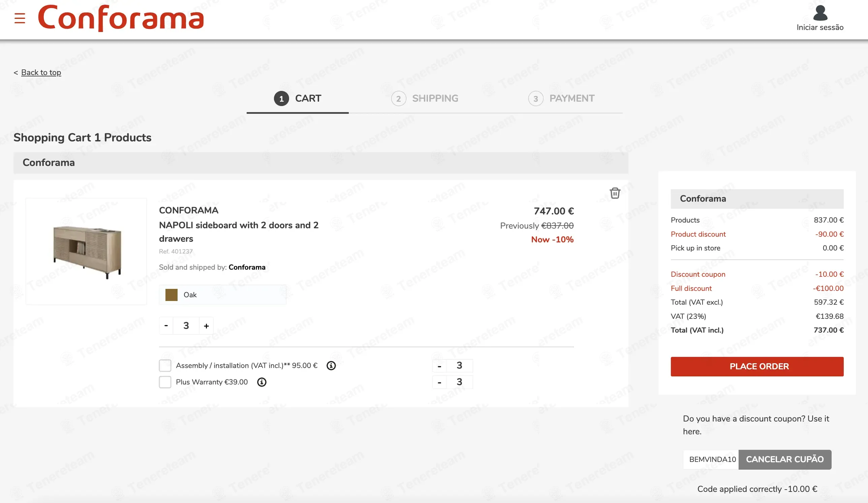Decrease Assembly quantity with minus

pos(439,366)
